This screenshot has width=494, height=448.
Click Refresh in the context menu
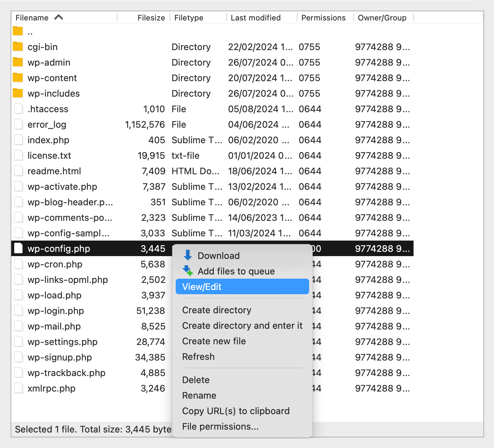pyautogui.click(x=242, y=356)
